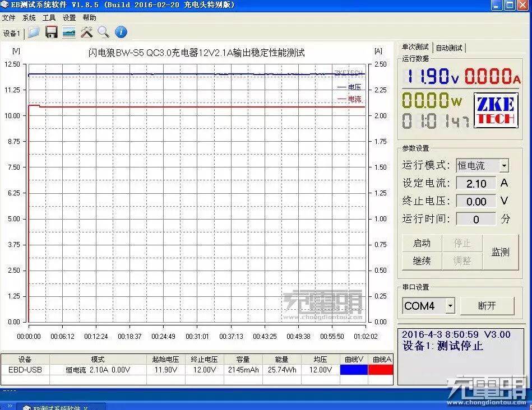Pick the red 曲线A color swatch
The width and height of the screenshot is (532, 410).
coord(380,370)
